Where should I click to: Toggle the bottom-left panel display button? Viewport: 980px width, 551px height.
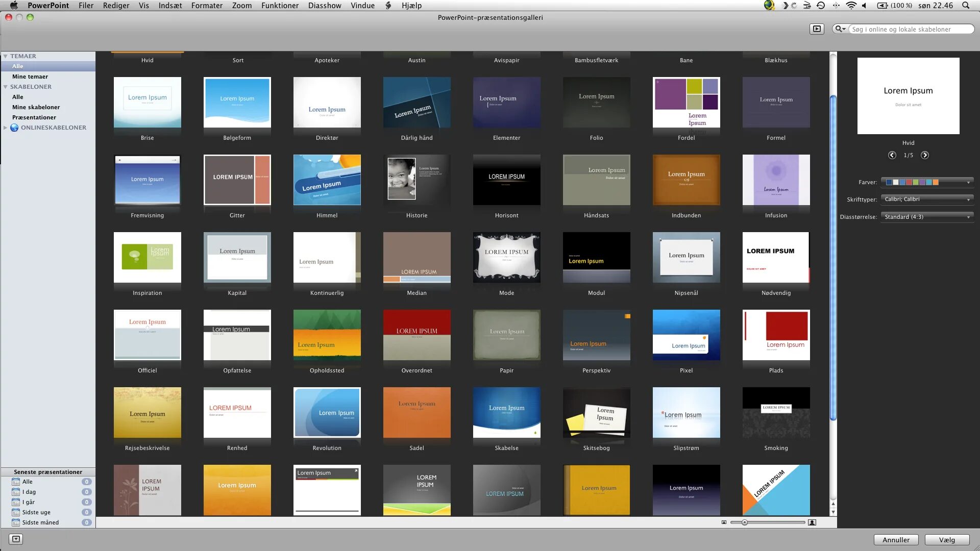point(16,539)
